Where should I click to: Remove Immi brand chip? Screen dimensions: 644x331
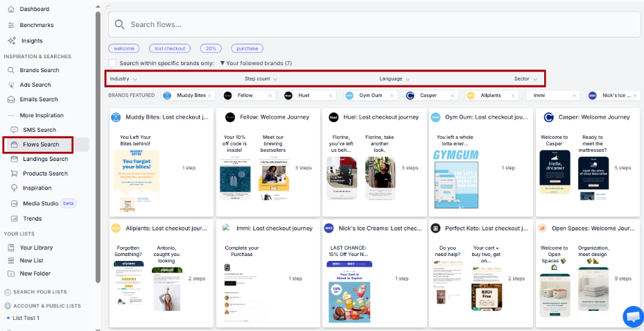tap(574, 95)
